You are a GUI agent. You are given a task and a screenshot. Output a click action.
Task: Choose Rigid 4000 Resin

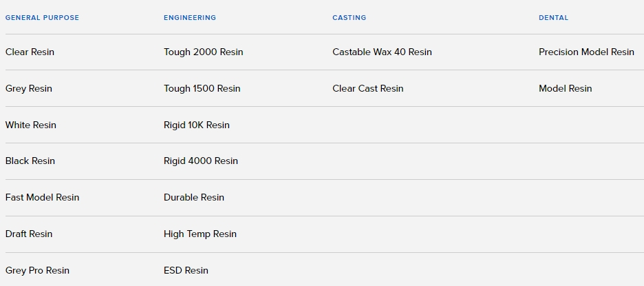(201, 161)
